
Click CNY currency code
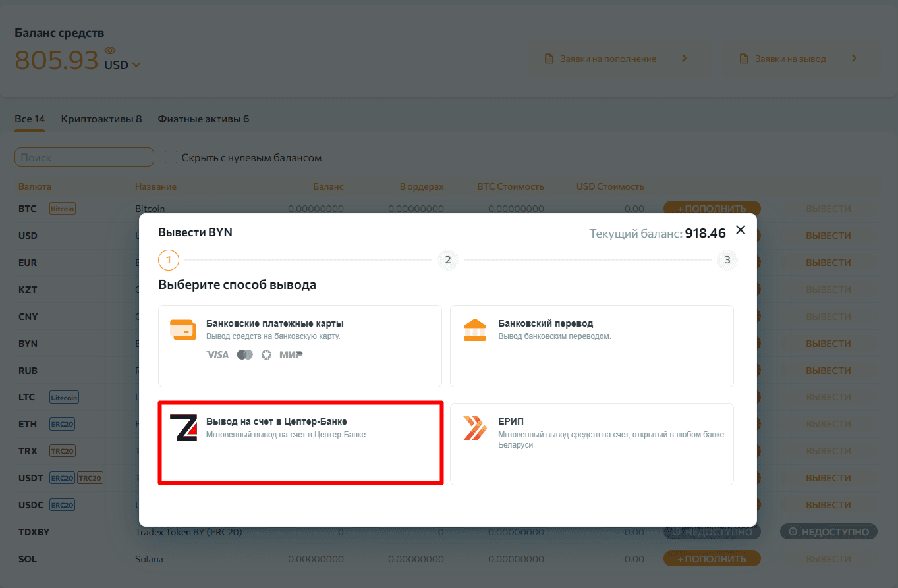pos(28,317)
